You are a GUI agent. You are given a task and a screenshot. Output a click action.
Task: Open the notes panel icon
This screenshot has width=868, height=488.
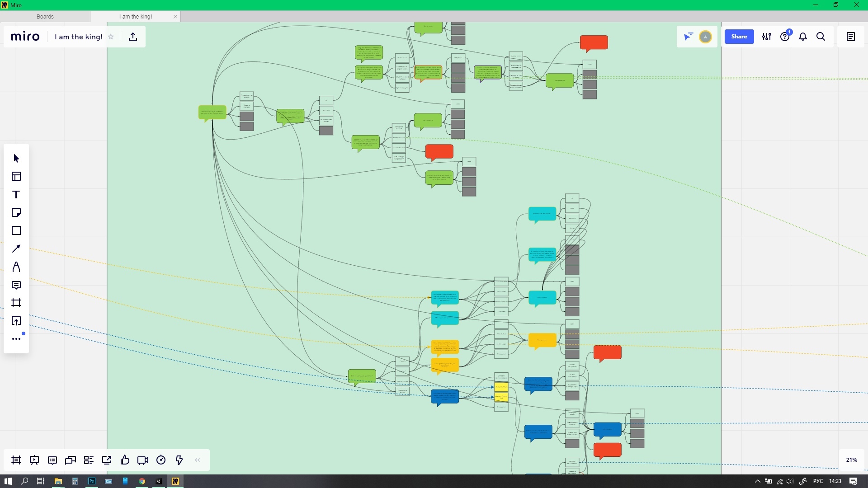coord(851,37)
